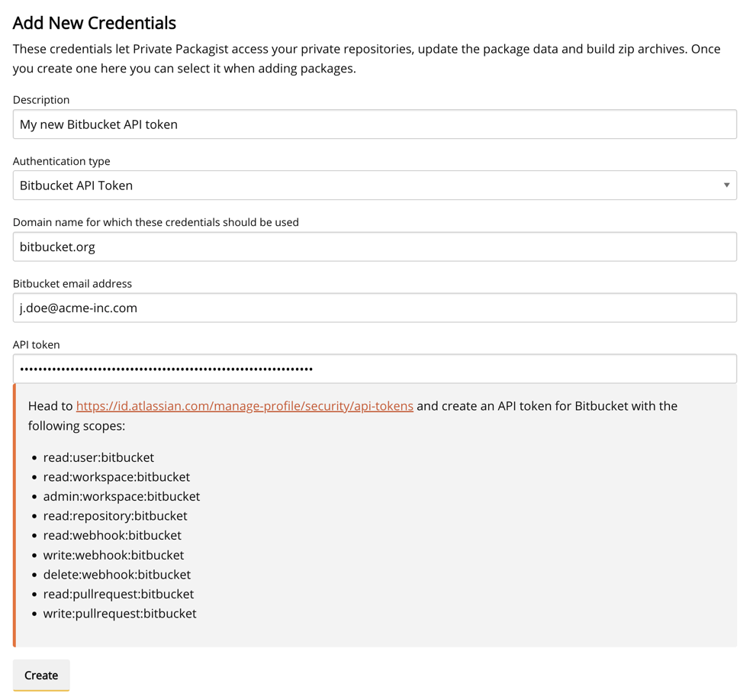Click the Description input field

(x=374, y=124)
